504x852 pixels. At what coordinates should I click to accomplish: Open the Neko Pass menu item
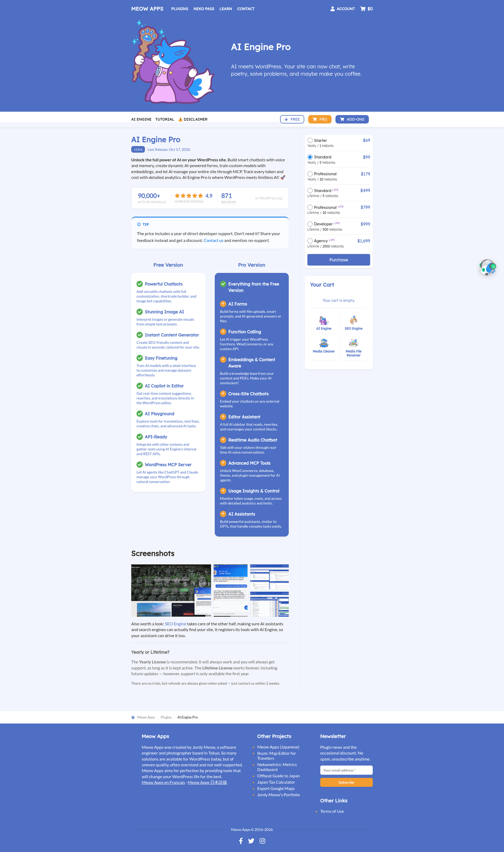click(204, 9)
